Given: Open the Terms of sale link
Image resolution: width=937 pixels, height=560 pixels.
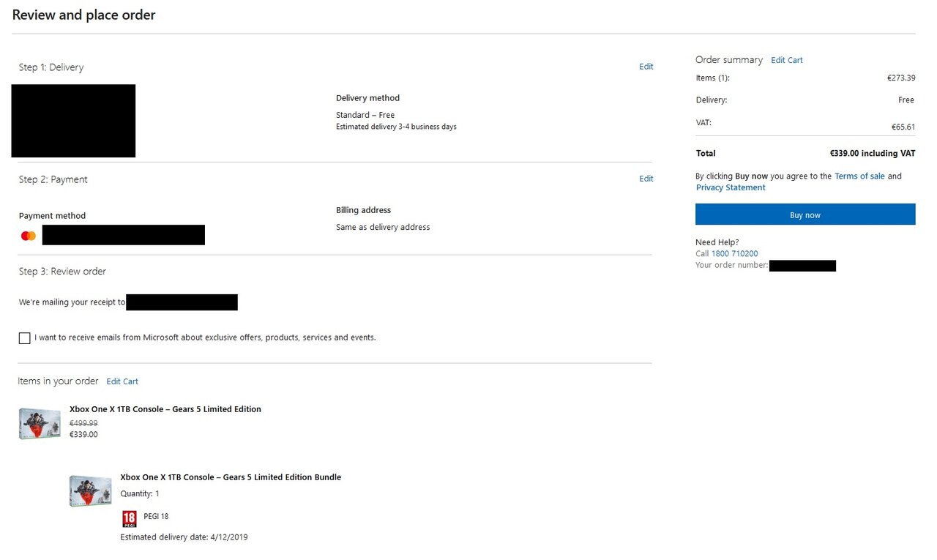Looking at the screenshot, I should [x=859, y=176].
